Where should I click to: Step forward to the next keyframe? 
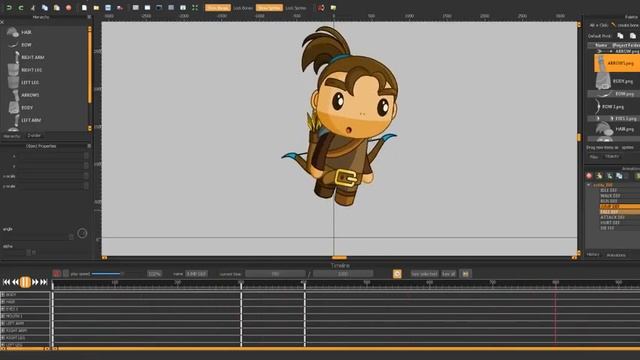click(35, 282)
